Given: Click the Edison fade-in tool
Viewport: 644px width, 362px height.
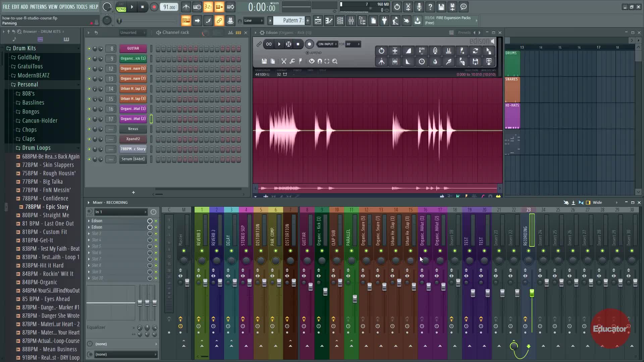Looking at the screenshot, I should click(x=408, y=51).
